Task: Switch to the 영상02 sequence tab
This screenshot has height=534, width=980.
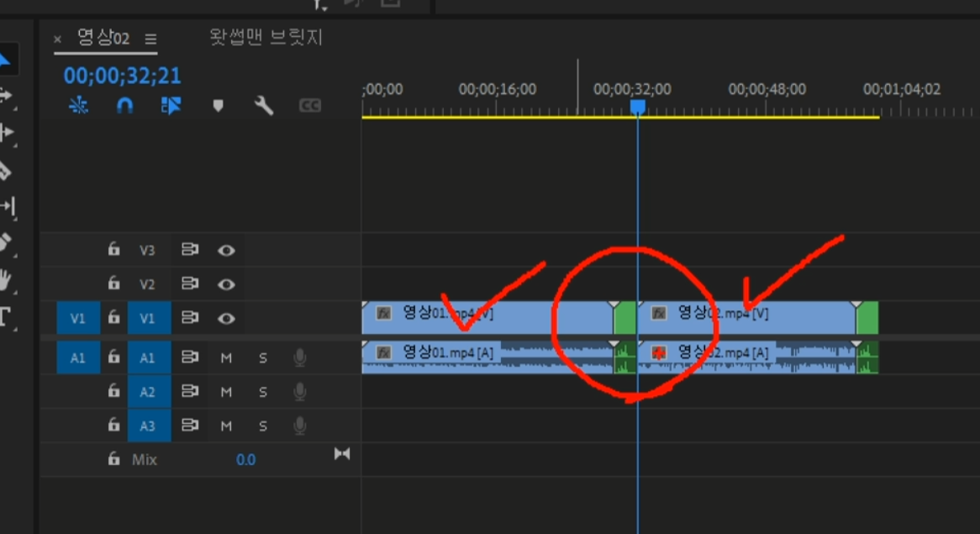Action: tap(103, 38)
